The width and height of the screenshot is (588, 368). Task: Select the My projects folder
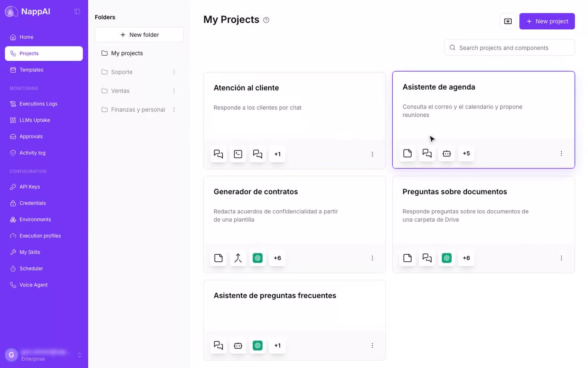pyautogui.click(x=139, y=53)
